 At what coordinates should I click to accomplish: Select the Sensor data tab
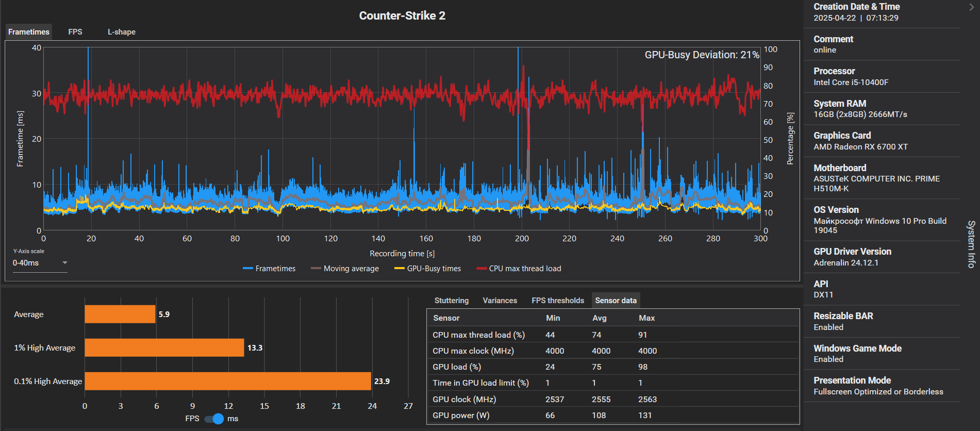pos(616,301)
